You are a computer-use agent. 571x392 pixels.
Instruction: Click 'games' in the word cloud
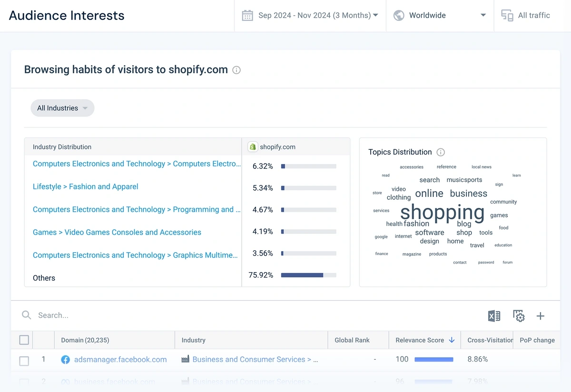pos(499,216)
